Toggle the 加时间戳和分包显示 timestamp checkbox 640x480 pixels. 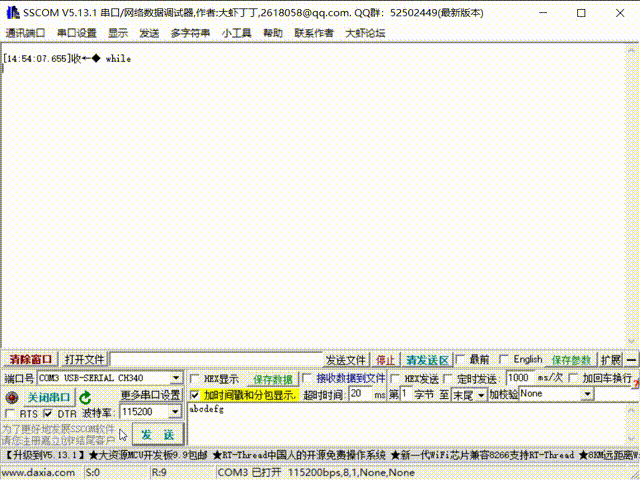tap(196, 395)
